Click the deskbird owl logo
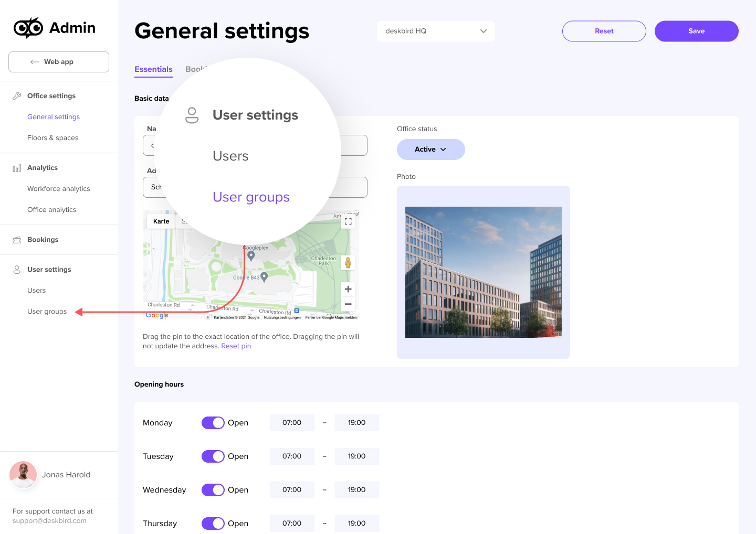The width and height of the screenshot is (756, 534). point(28,28)
